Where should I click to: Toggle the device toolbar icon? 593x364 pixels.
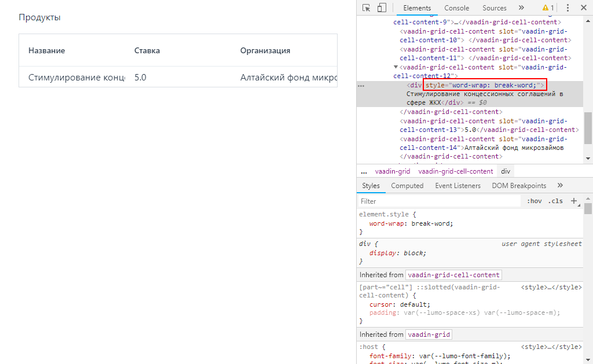tap(382, 8)
